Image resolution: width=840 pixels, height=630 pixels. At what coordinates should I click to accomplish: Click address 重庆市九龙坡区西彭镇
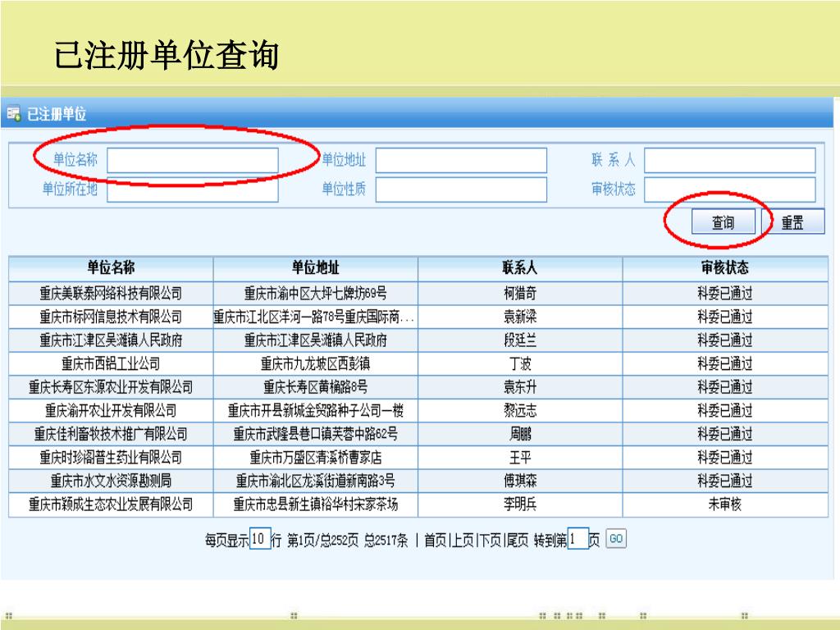point(316,363)
